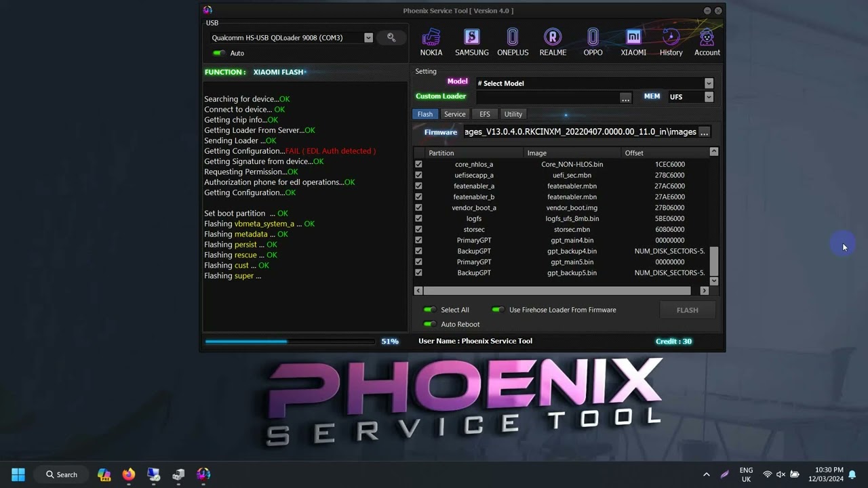Switch to the EFS tab
Viewport: 868px width, 488px height.
coord(484,114)
